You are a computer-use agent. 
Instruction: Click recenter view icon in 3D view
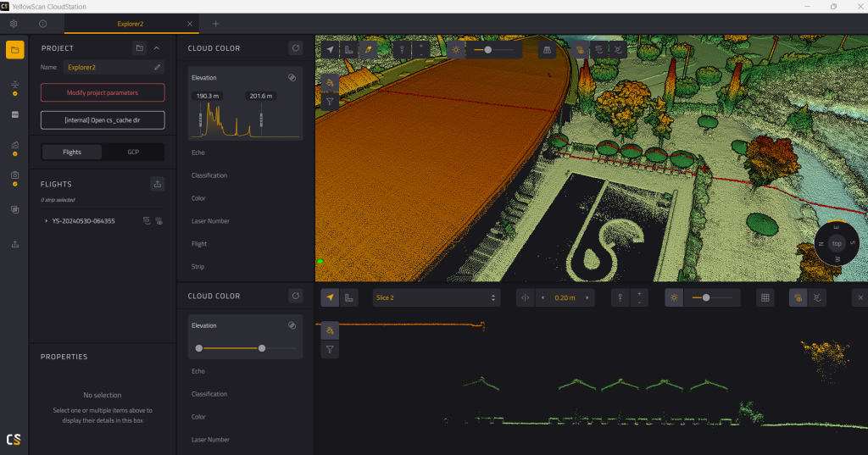(618, 50)
